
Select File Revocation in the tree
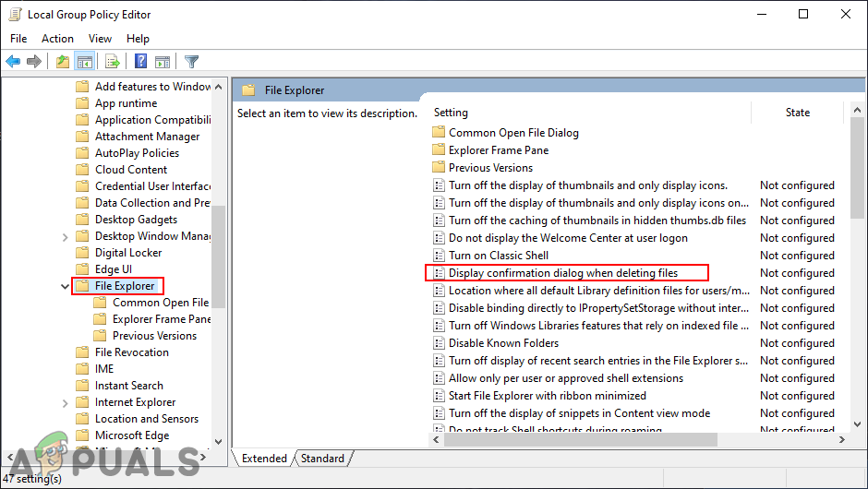click(132, 352)
